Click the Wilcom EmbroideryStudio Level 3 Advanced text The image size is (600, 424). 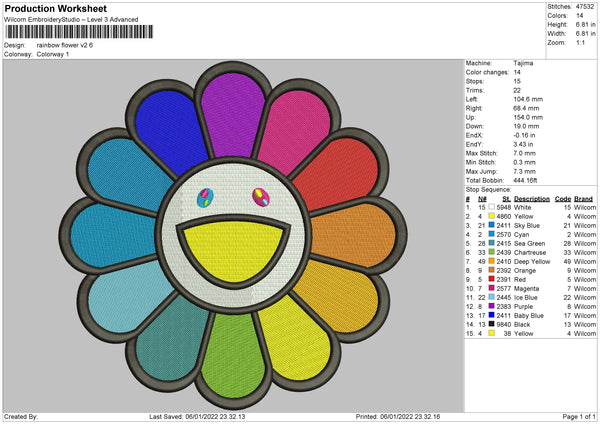click(x=71, y=20)
